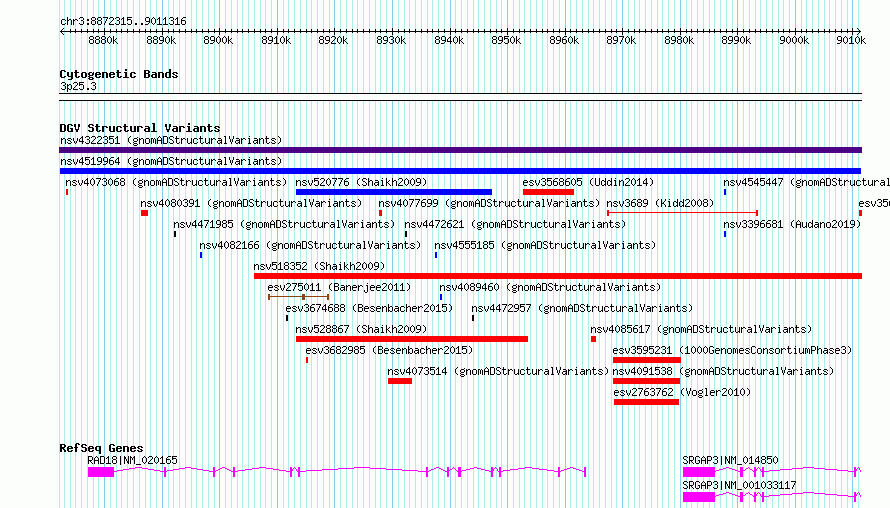
Task: Select the red esv2763762 variant bar
Action: coord(646,402)
